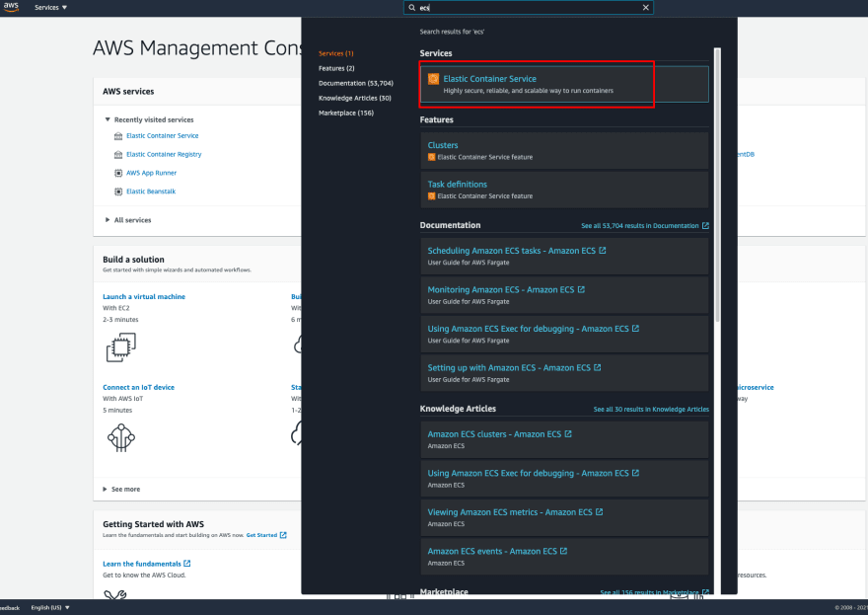The width and height of the screenshot is (868, 615).
Task: See all 156 results in Marketplace
Action: tap(654, 592)
